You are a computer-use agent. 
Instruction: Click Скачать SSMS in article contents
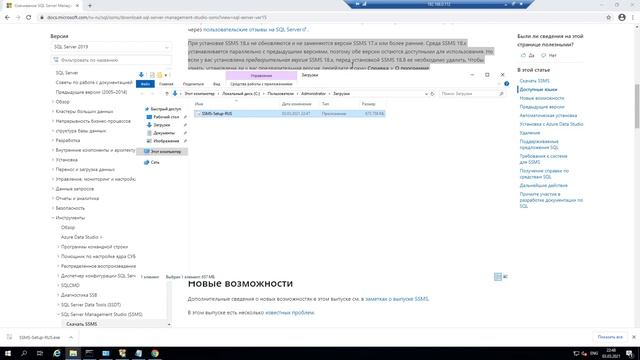(x=535, y=81)
